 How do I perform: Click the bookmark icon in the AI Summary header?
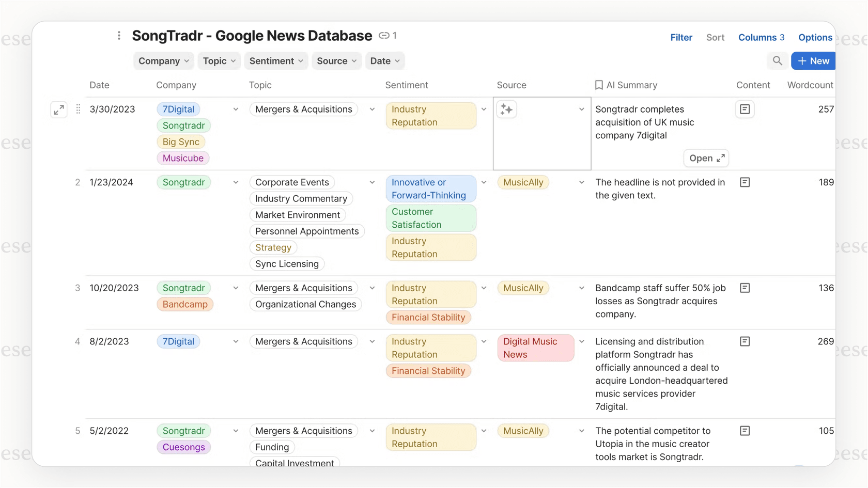tap(599, 85)
